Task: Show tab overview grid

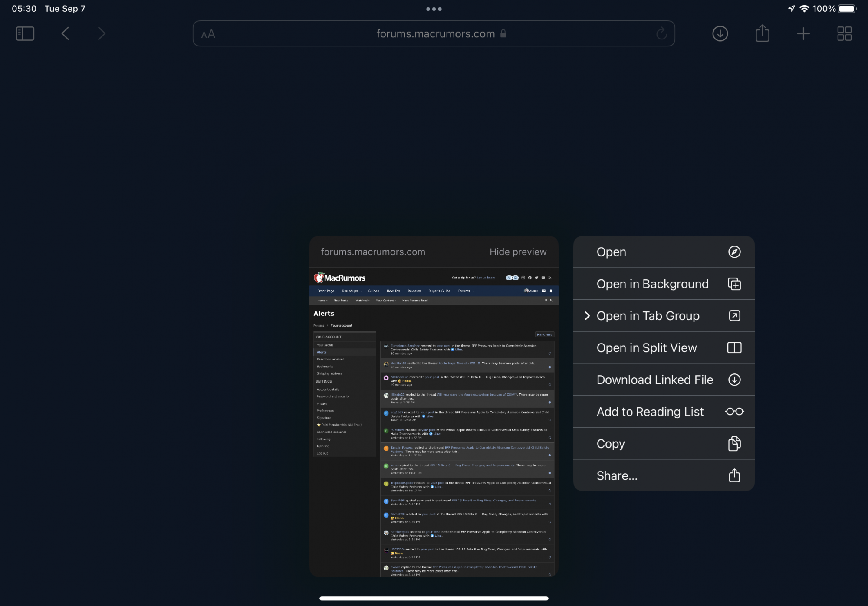Action: click(x=844, y=33)
